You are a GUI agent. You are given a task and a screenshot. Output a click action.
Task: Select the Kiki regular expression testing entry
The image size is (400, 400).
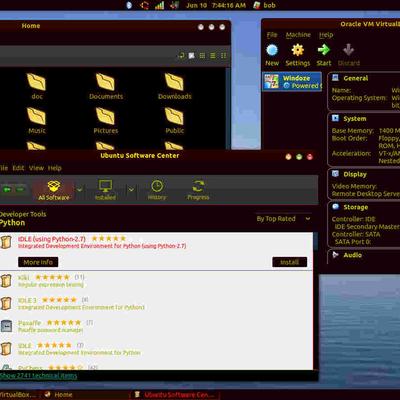click(156, 281)
